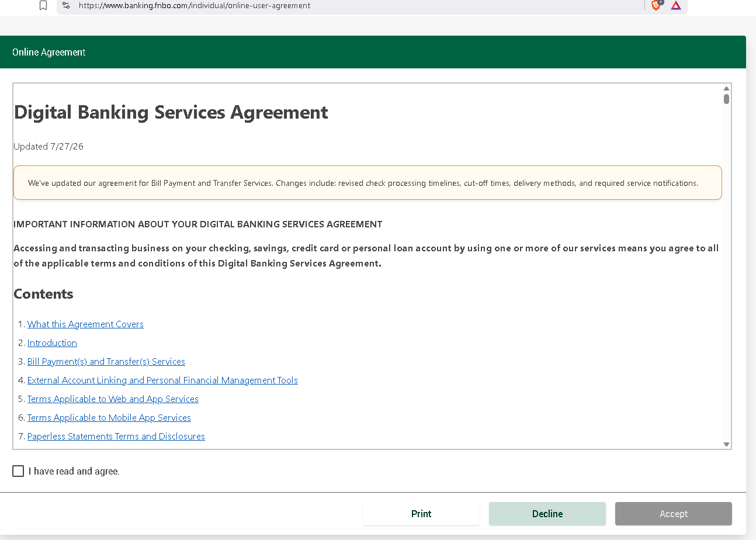Click the 'Digital Banking Services Agreement' heading

click(171, 112)
